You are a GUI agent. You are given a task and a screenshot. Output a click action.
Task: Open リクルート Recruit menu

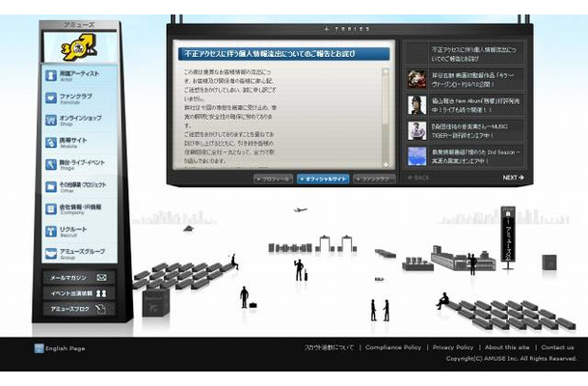click(x=79, y=232)
